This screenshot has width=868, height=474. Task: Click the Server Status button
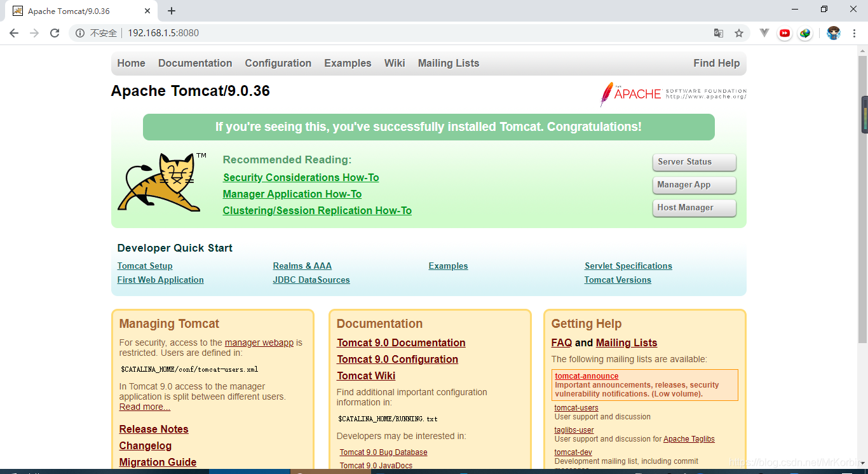click(694, 162)
